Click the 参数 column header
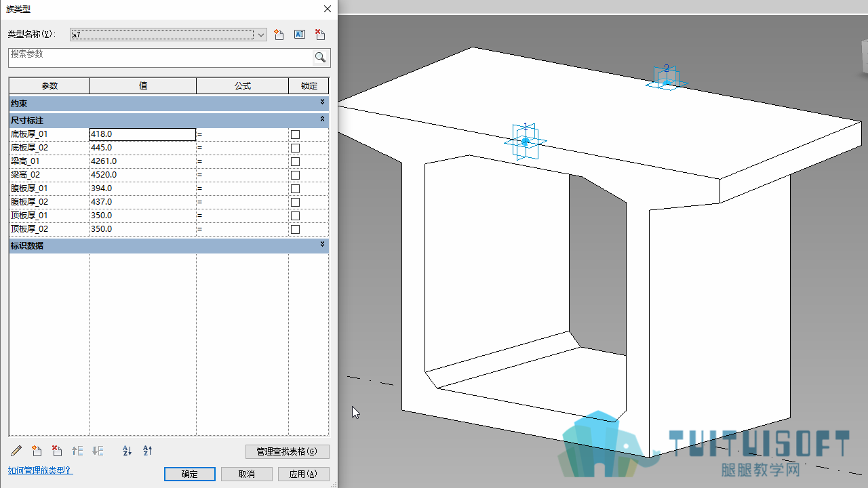The width and height of the screenshot is (868, 488). 50,85
